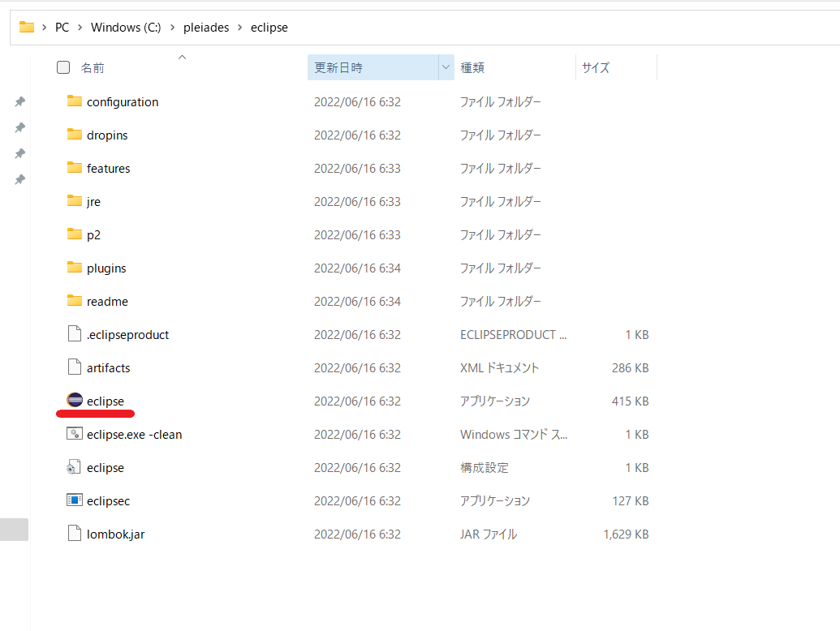840x631 pixels.
Task: Click the plugins folder icon
Action: [x=75, y=267]
